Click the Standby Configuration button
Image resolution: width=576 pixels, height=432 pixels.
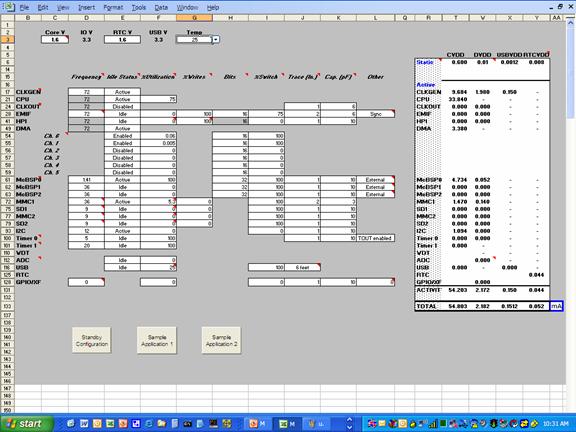point(91,340)
